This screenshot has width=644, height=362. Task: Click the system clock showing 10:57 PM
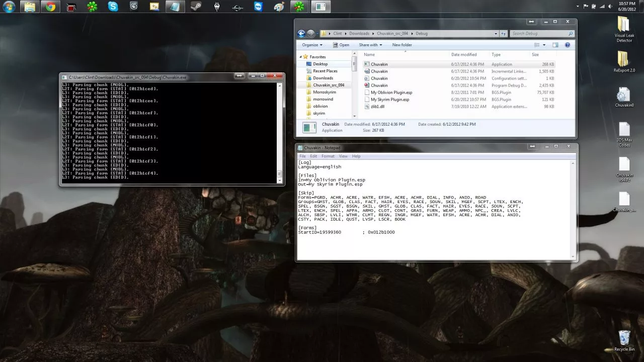(x=626, y=4)
